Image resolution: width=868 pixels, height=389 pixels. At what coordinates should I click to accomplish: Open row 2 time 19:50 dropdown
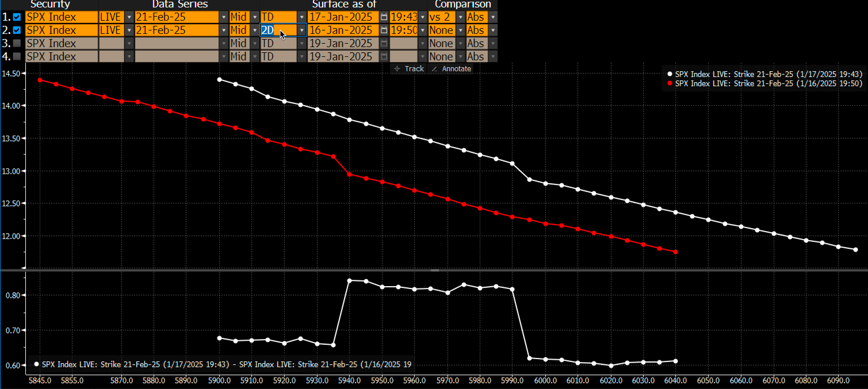pos(422,30)
